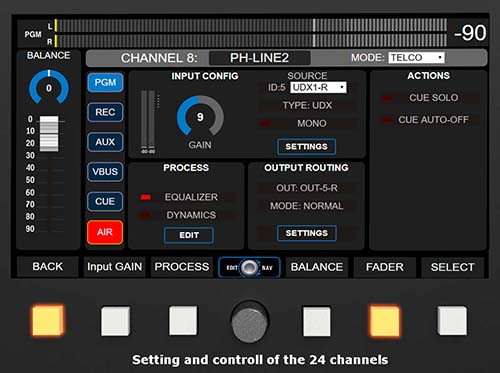Viewport: 500px width, 373px height.
Task: Open the source dropdown showing UDX1-R
Action: [x=318, y=87]
